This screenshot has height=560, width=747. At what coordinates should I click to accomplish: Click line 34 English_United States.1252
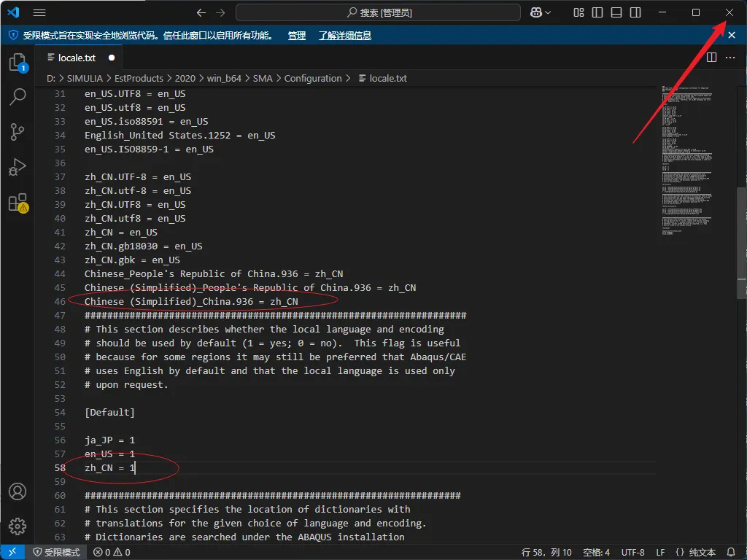pos(180,135)
